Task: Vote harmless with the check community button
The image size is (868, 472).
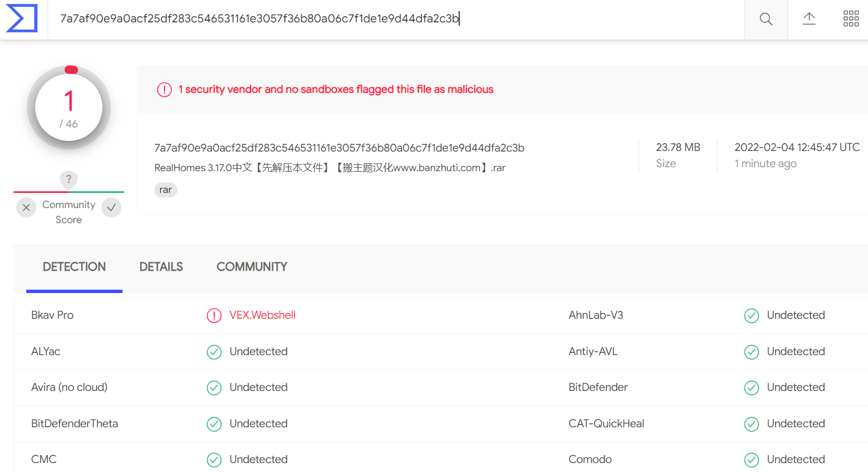Action: pos(111,207)
